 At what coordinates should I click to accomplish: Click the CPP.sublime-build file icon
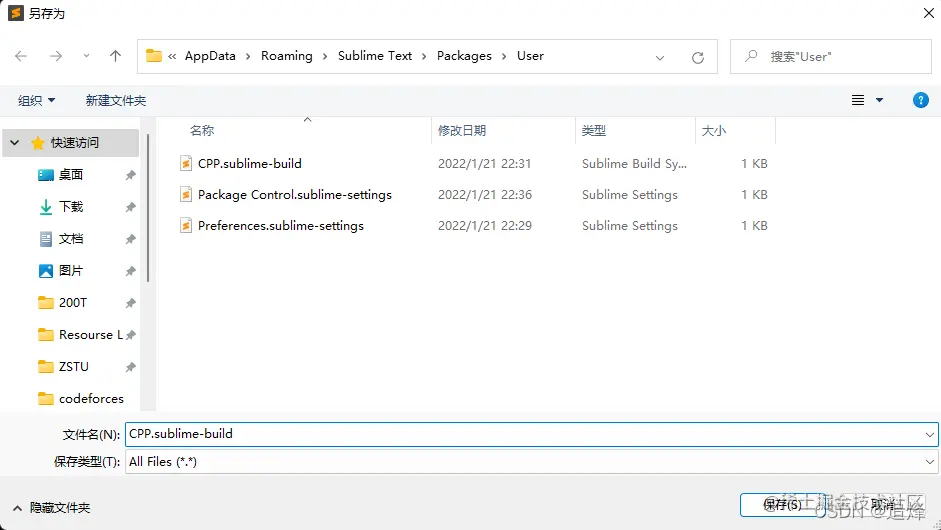click(x=186, y=163)
